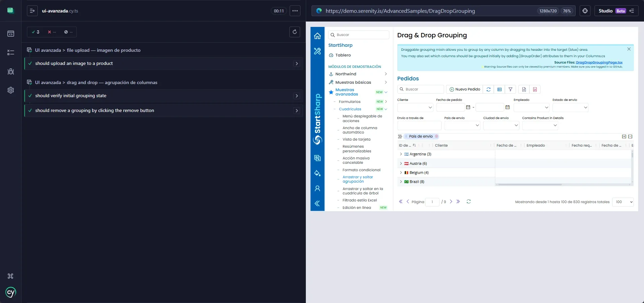This screenshot has width=644, height=303.
Task: Open the three-dots options menu
Action: click(295, 11)
